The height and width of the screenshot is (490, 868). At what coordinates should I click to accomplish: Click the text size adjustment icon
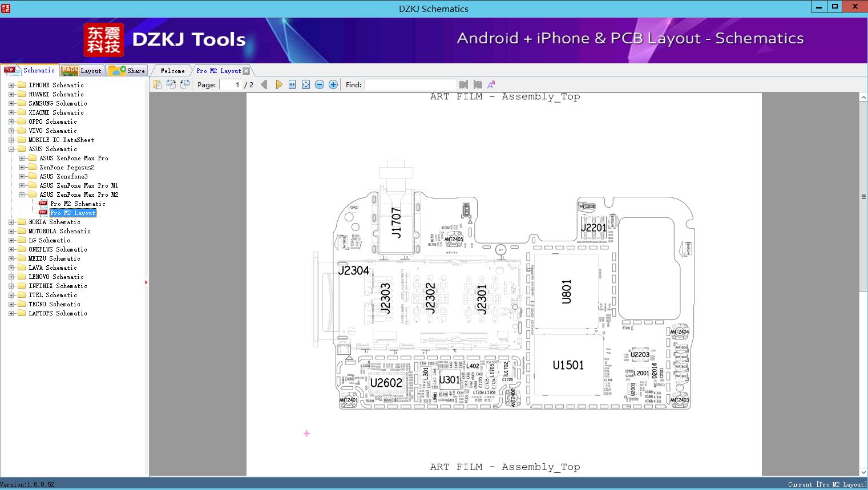[x=492, y=84]
